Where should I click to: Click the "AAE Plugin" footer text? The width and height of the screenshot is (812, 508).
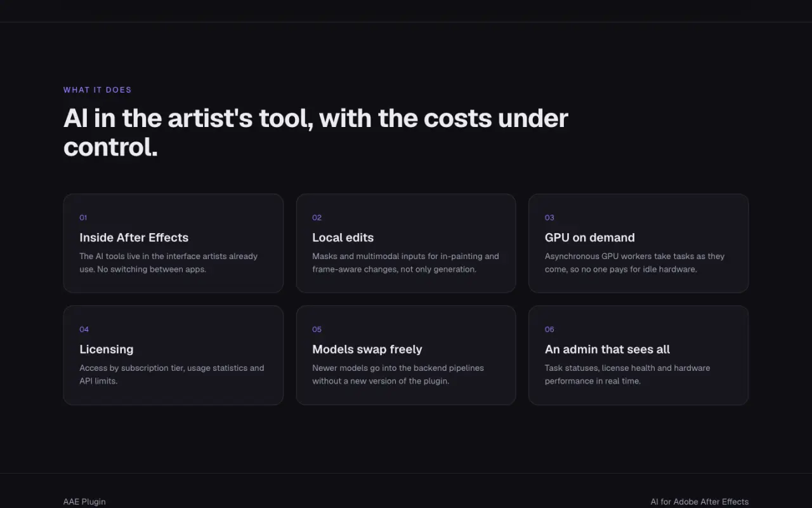pos(84,502)
